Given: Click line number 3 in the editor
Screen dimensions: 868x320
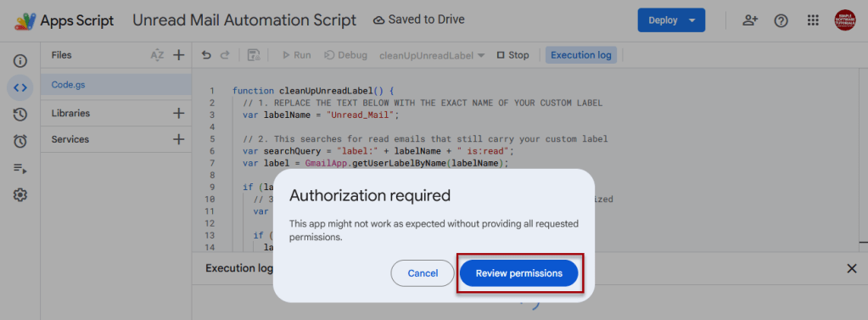Looking at the screenshot, I should [x=212, y=115].
